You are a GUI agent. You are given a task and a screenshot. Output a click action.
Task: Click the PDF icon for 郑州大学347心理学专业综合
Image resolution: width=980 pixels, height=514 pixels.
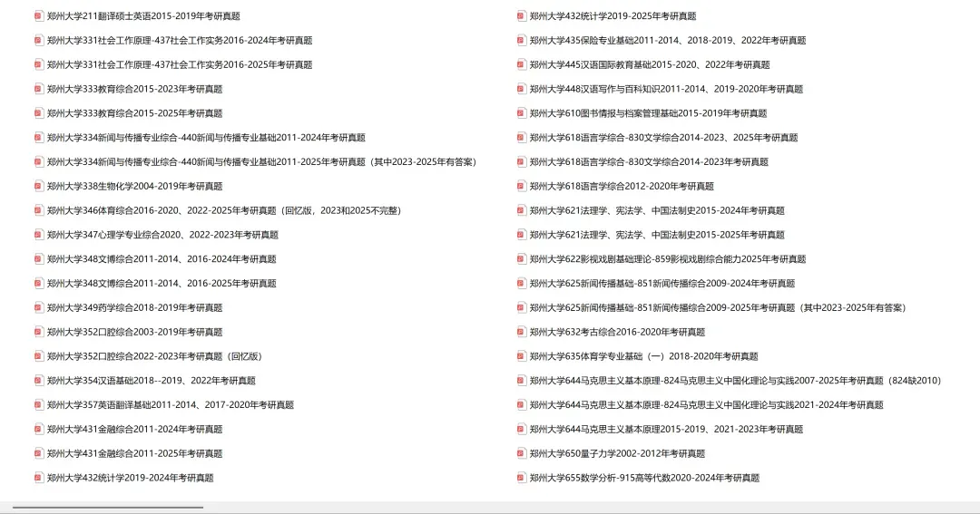(39, 235)
